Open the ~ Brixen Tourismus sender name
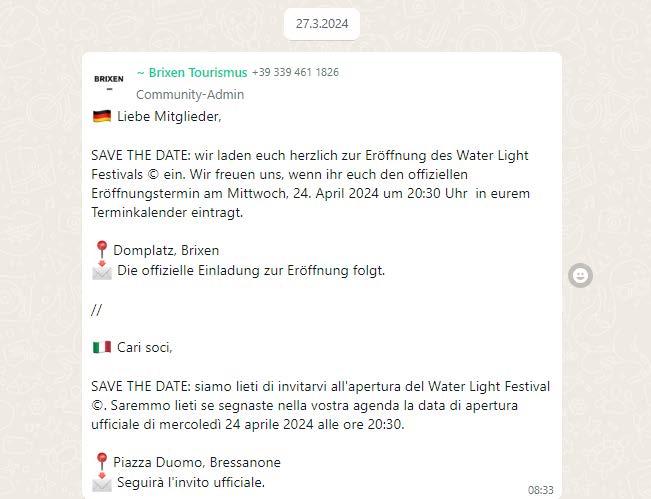This screenshot has height=499, width=651. (x=191, y=72)
